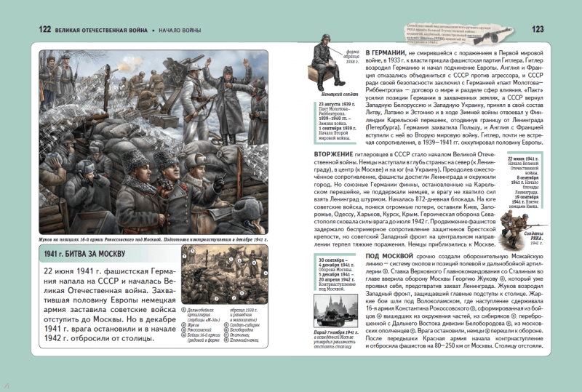Image resolution: width=582 pixels, height=392 pixels.
Task: Click bold heading 'В ГЕРМАНИИ,'
Action: tap(386, 52)
